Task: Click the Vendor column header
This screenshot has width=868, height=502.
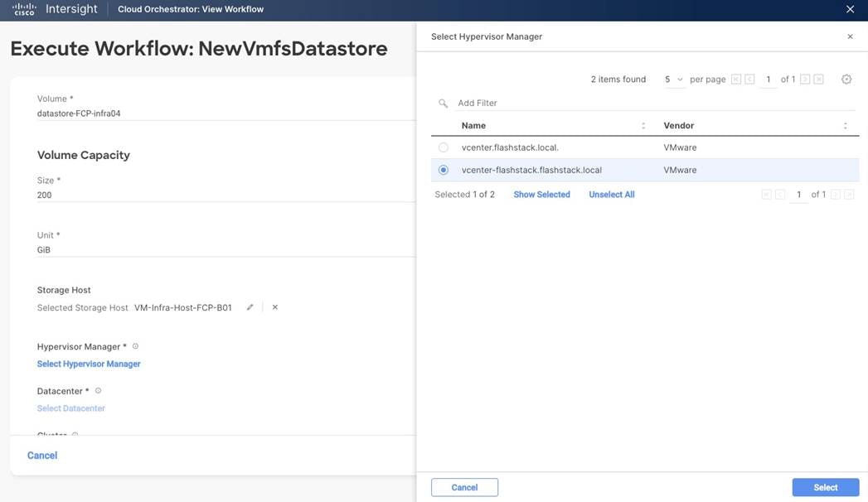Action: click(679, 126)
